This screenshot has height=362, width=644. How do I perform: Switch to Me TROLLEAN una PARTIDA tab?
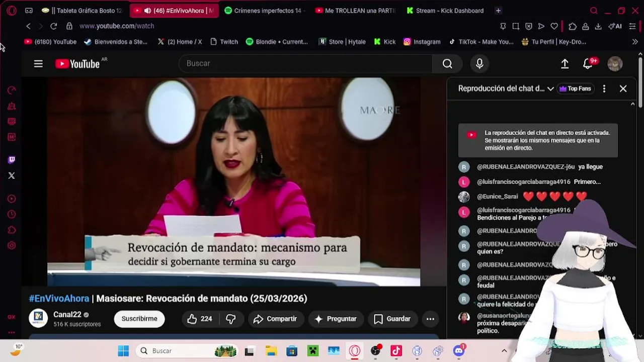[356, 11]
